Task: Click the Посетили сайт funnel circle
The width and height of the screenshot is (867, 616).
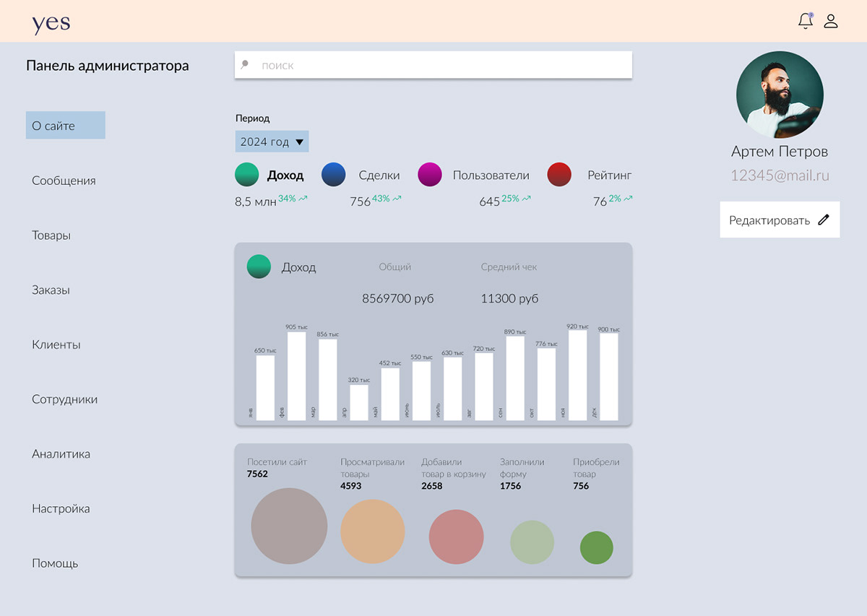Action: pyautogui.click(x=289, y=526)
